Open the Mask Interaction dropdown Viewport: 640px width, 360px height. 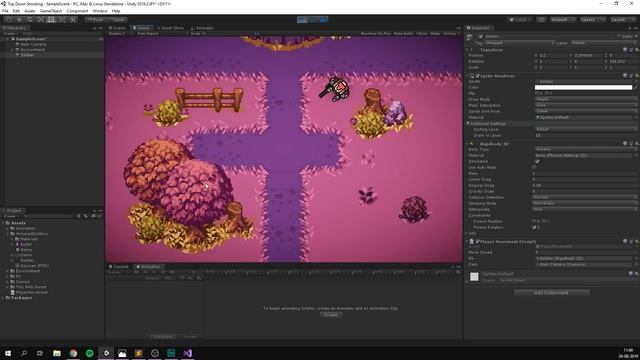(x=586, y=105)
